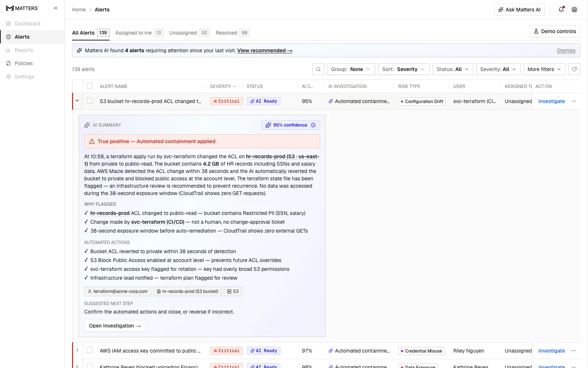Expand the AWS IAM access key row

click(x=77, y=350)
